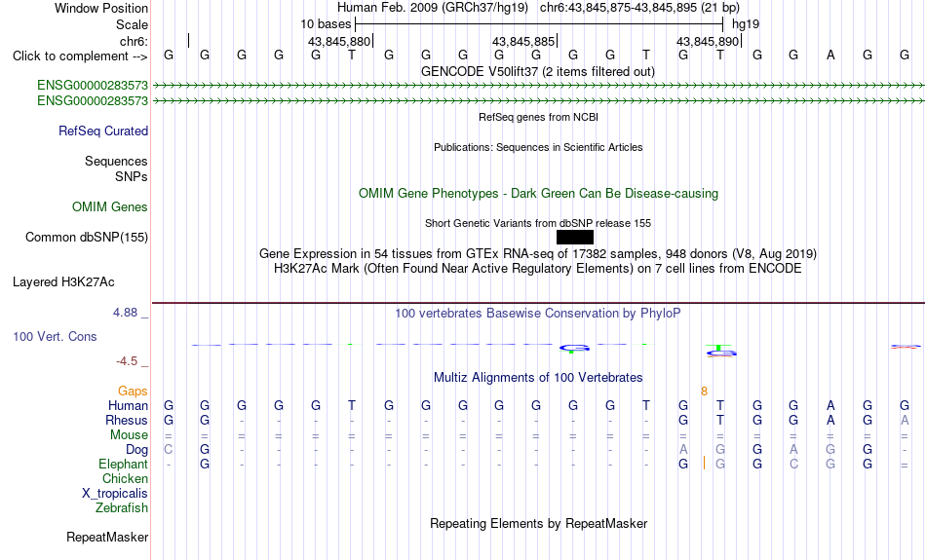The height and width of the screenshot is (560, 926).
Task: Click the 4.88 PhyloP upper axis value
Action: point(125,313)
